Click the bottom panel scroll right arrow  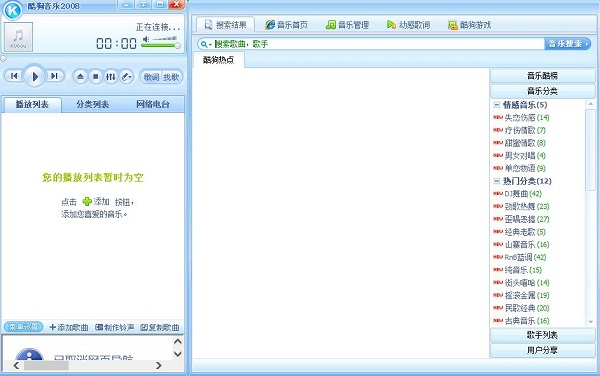click(159, 366)
